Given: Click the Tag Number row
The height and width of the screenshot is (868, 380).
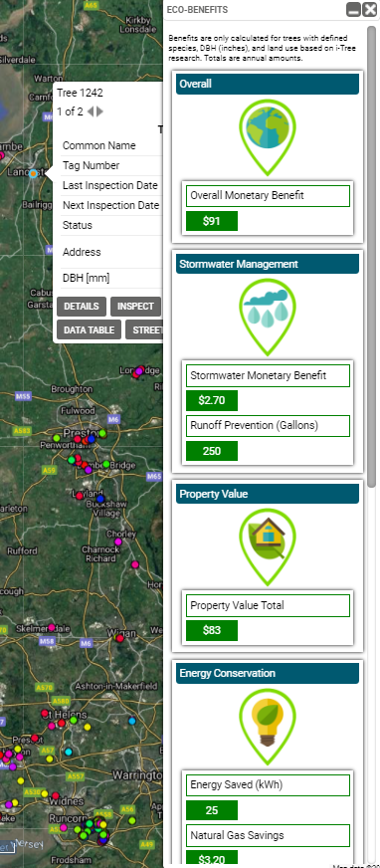Looking at the screenshot, I should pyautogui.click(x=111, y=165).
